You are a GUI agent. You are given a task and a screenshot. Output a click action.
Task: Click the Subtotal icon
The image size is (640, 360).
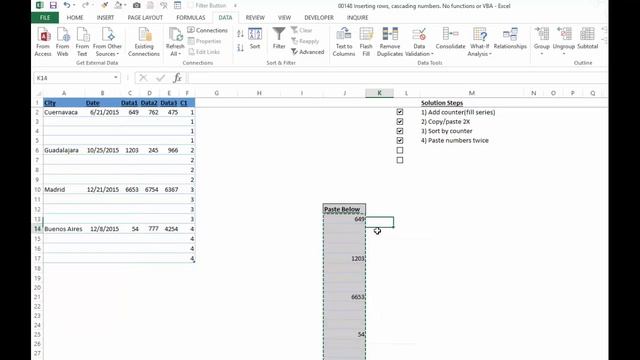[x=587, y=39]
